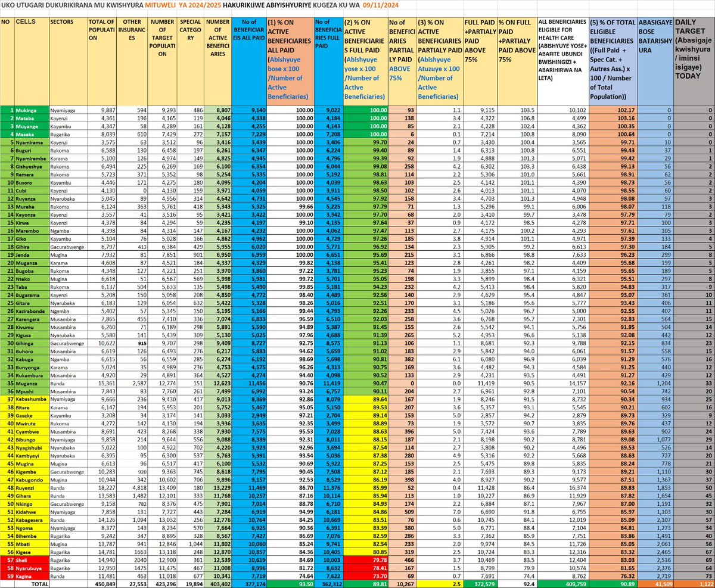Select the CELLS column header

click(24, 21)
